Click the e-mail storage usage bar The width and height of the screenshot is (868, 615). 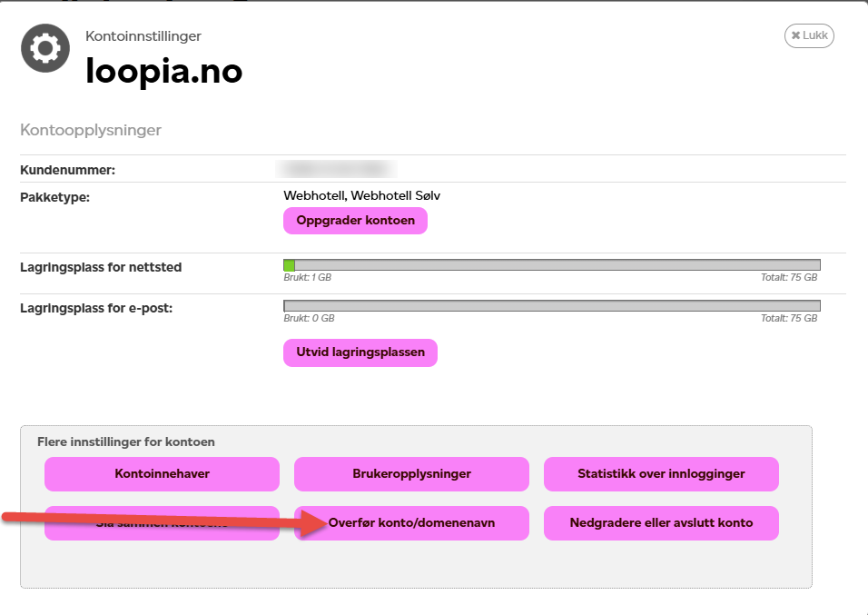(x=552, y=306)
